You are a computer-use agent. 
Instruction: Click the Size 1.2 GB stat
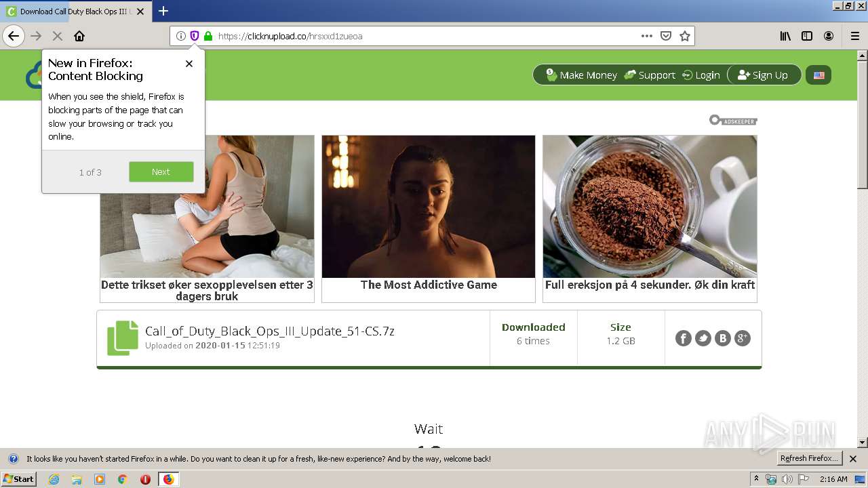click(x=620, y=333)
